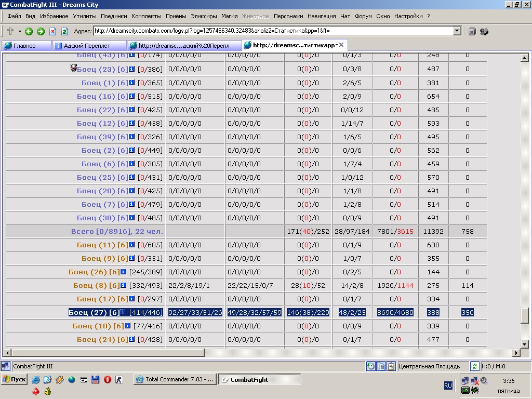This screenshot has width=532, height=399.
Task: Click the green Back arrow icon
Action: click(x=29, y=32)
